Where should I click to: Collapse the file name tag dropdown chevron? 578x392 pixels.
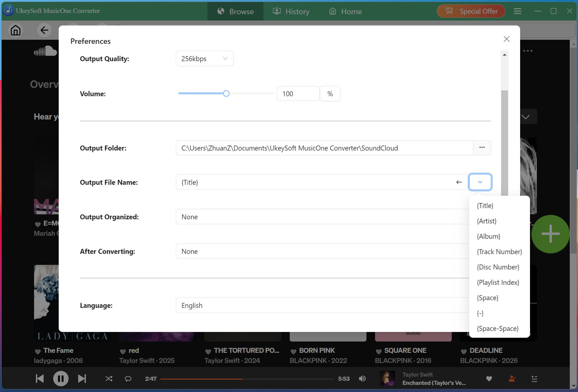pyautogui.click(x=480, y=182)
